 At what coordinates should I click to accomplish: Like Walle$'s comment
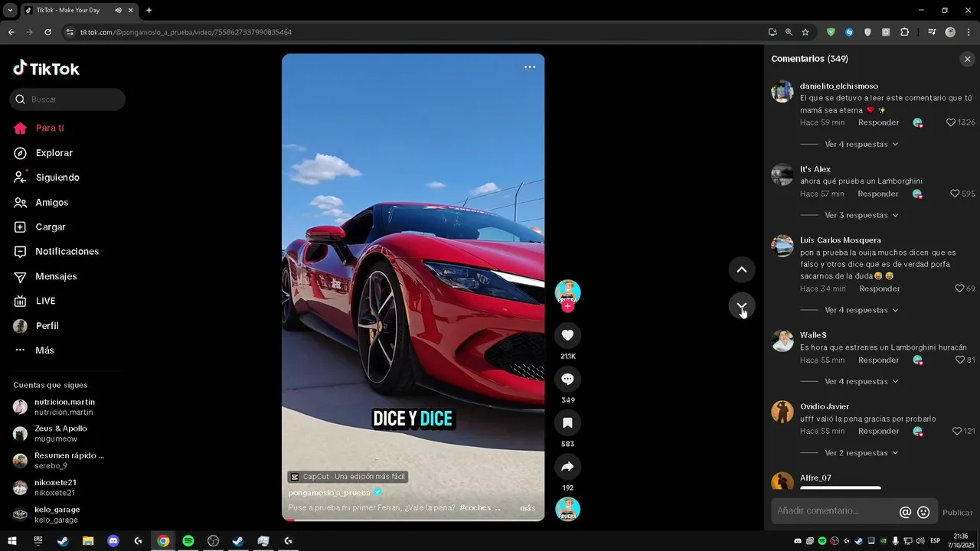(959, 360)
